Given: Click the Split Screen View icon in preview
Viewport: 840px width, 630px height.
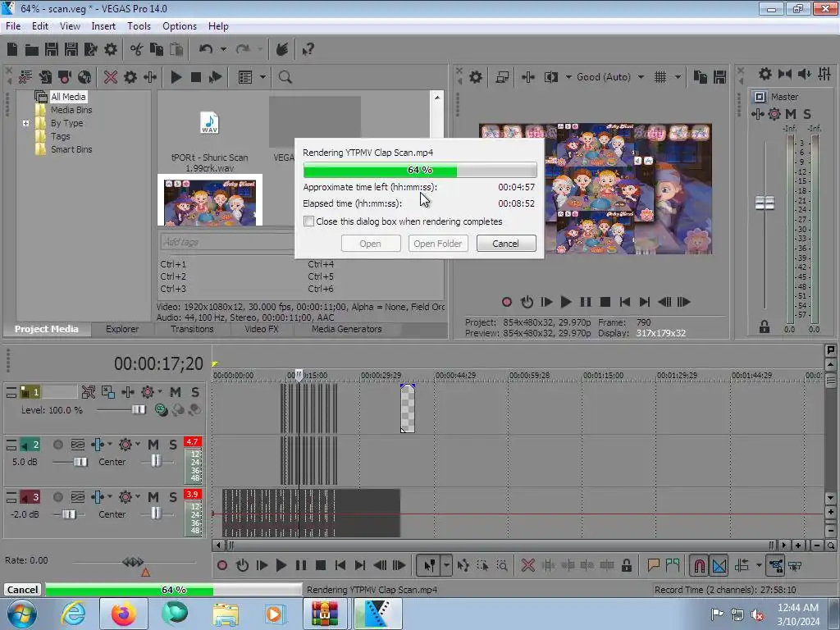Looking at the screenshot, I should pyautogui.click(x=550, y=77).
